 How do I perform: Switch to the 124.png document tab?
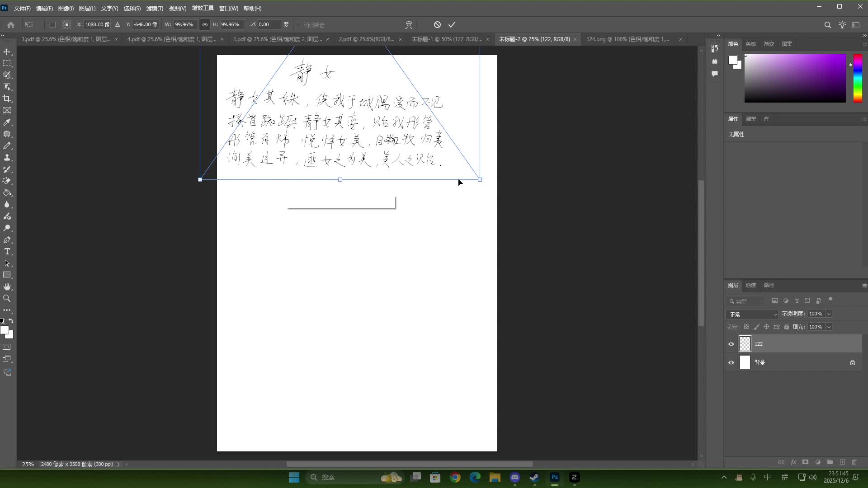(x=627, y=39)
